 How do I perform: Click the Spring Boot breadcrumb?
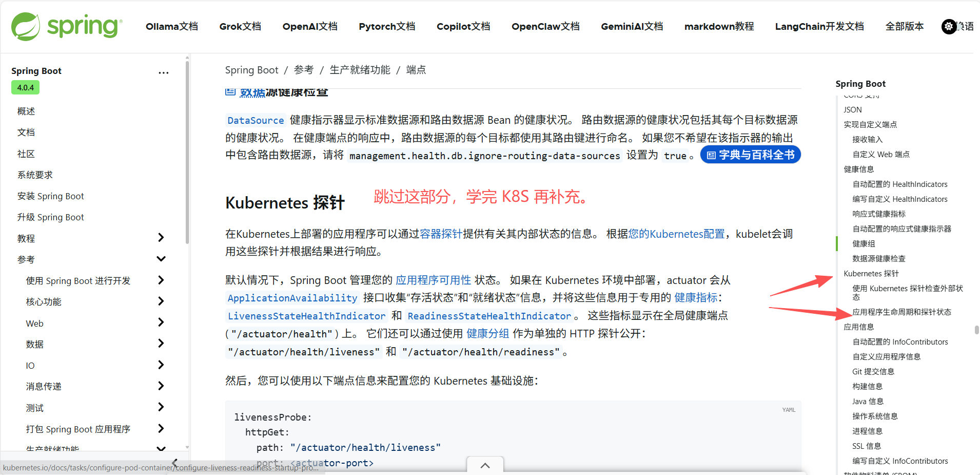pyautogui.click(x=251, y=70)
